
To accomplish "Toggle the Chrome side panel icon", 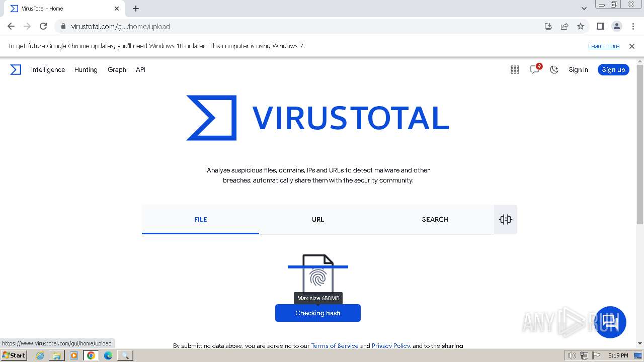I will [600, 26].
